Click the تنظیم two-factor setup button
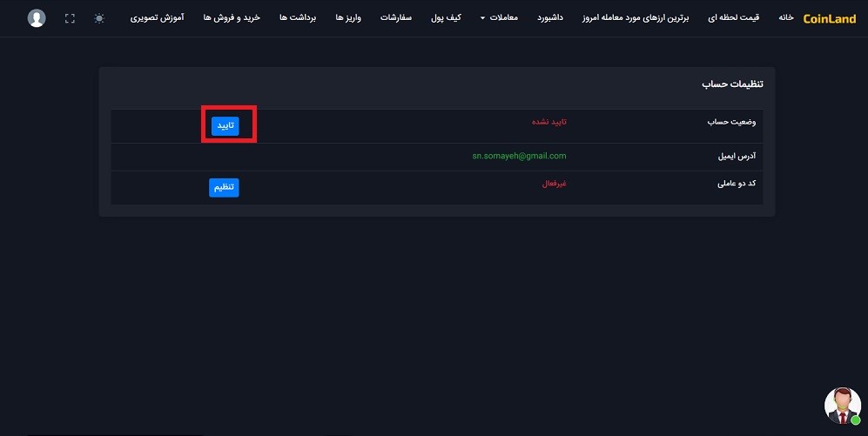The image size is (868, 436). tap(224, 188)
